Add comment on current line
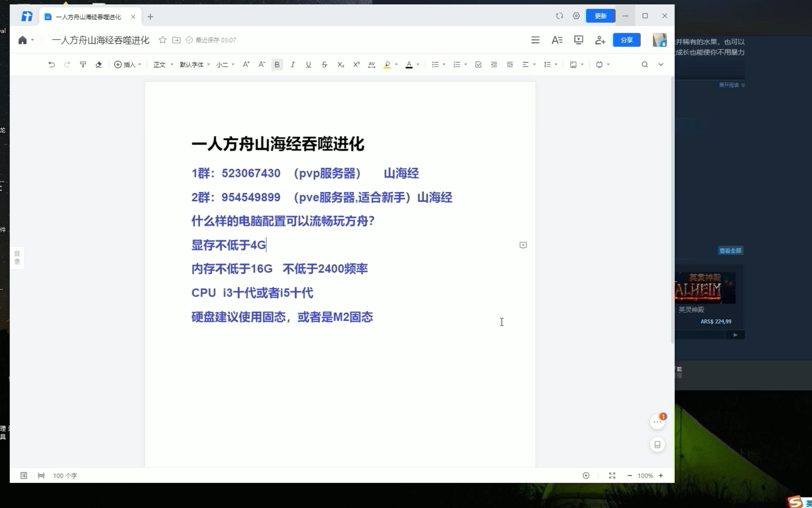 tap(523, 245)
